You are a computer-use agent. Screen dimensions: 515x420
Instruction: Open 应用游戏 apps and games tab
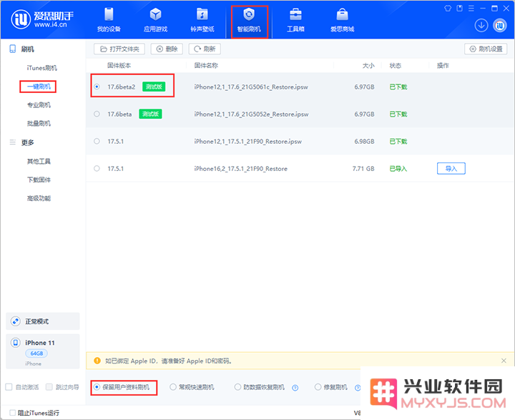pyautogui.click(x=155, y=20)
